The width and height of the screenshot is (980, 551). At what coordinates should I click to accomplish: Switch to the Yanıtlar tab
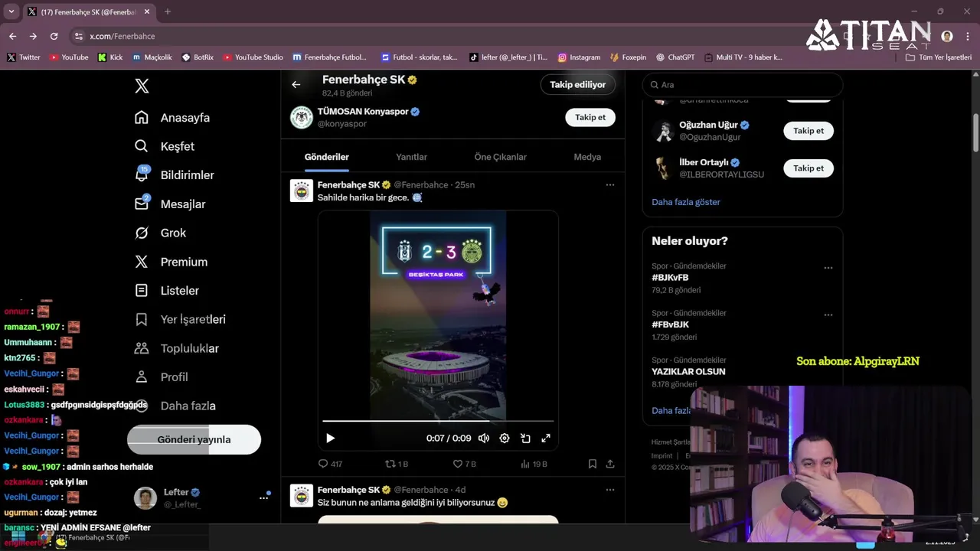[x=411, y=157]
